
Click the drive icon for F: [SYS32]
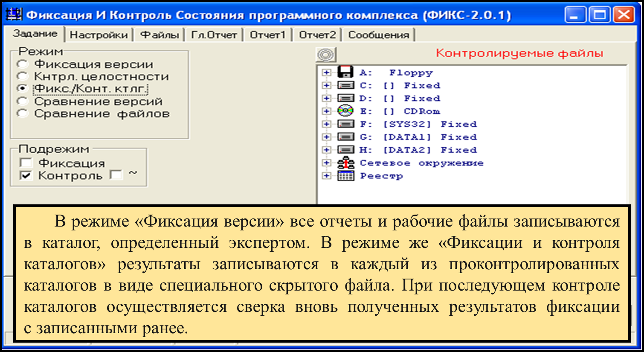coord(345,124)
